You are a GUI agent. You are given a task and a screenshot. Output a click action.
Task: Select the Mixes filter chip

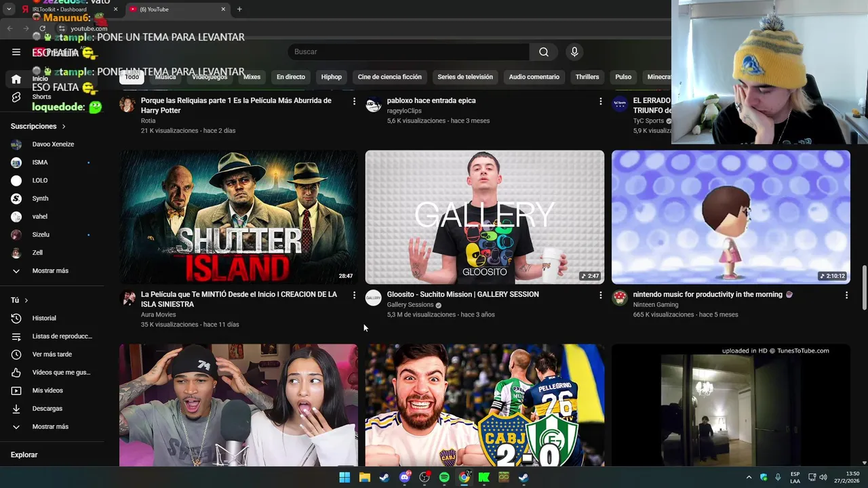point(252,77)
